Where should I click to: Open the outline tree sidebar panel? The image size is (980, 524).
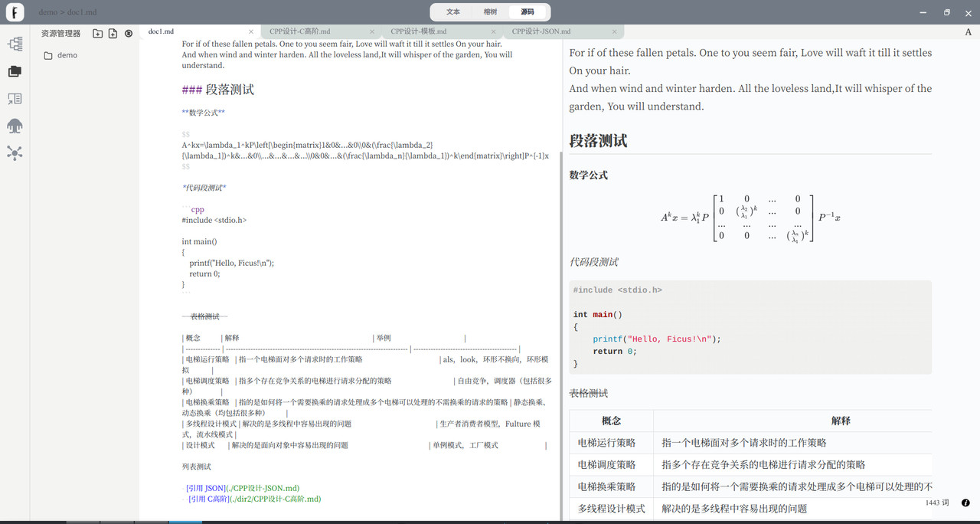click(x=15, y=44)
